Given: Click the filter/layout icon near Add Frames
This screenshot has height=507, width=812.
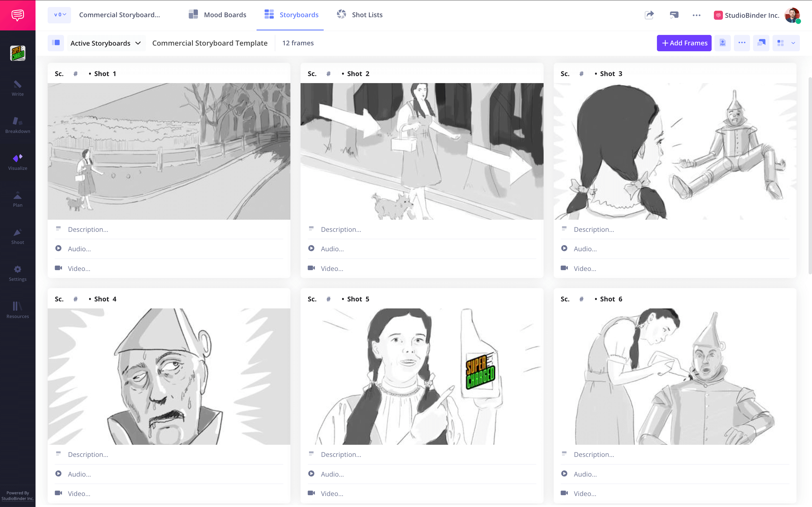Looking at the screenshot, I should pos(782,43).
